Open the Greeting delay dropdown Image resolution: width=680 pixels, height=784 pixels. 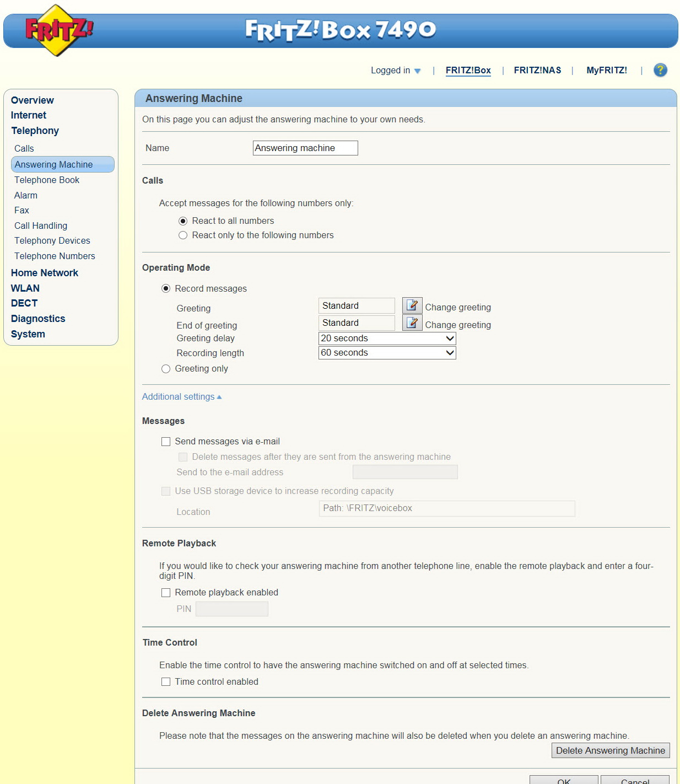pyautogui.click(x=387, y=339)
